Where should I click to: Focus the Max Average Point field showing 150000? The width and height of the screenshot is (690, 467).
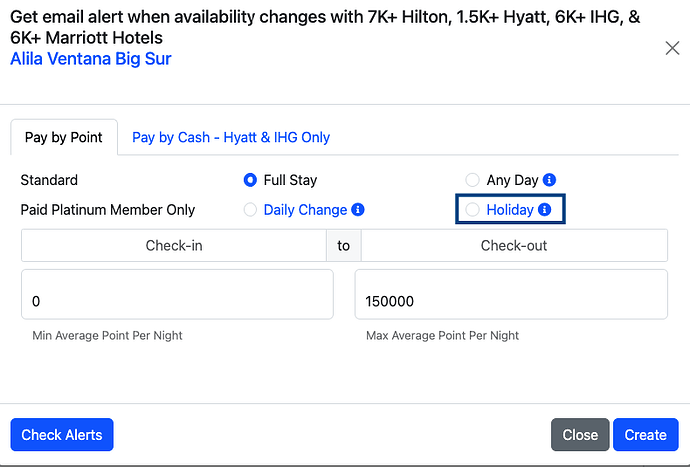tap(511, 294)
